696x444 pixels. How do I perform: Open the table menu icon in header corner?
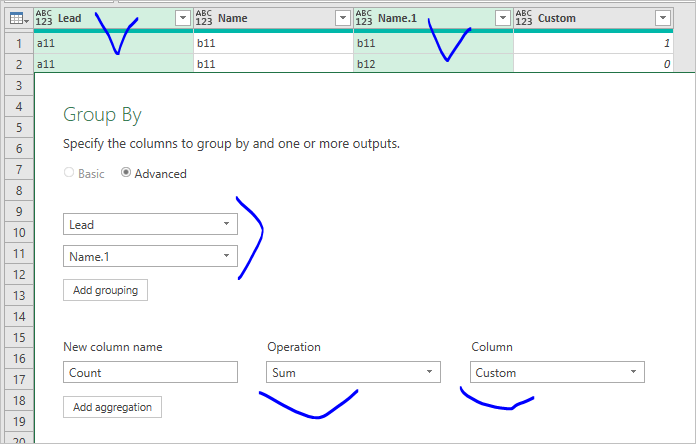[19, 19]
